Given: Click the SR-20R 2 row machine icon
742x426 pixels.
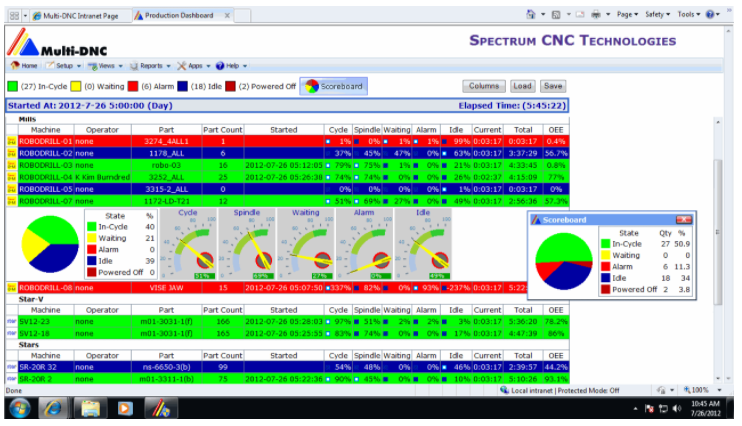Looking at the screenshot, I should [x=11, y=379].
